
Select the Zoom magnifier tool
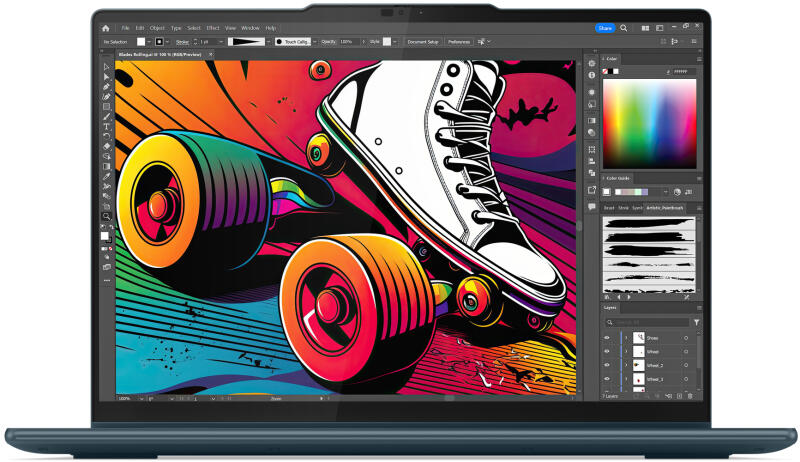tap(107, 216)
